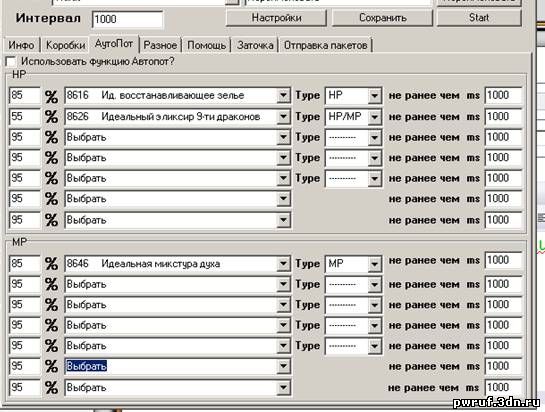Click the 85 percent field in MP section
The width and height of the screenshot is (545, 412).
coord(25,264)
